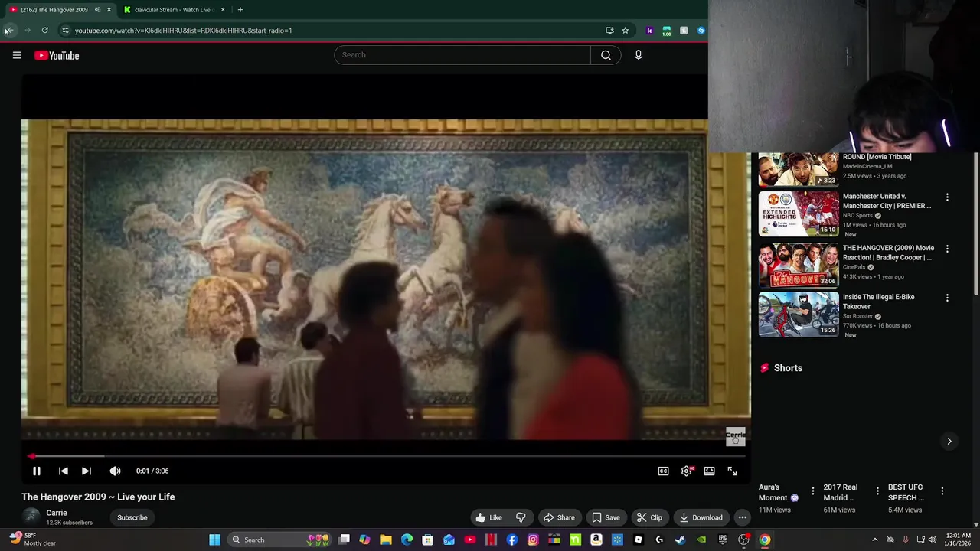Show hidden system tray icons
Screen dimensions: 980x551
coord(875,540)
